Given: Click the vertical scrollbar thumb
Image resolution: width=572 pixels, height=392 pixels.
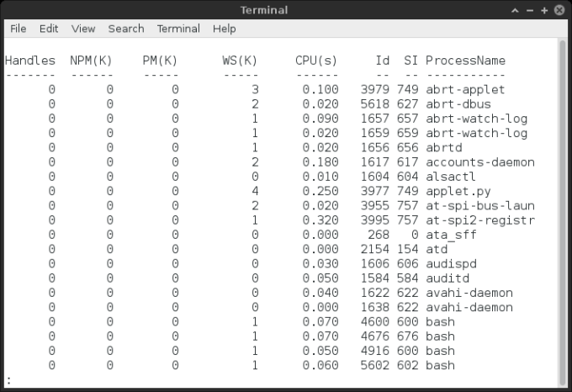Looking at the screenshot, I should click(562, 210).
